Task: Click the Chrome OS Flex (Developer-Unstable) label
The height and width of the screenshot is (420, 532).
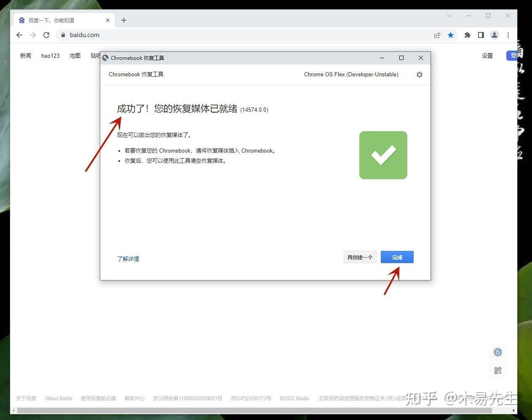Action: pyautogui.click(x=351, y=75)
